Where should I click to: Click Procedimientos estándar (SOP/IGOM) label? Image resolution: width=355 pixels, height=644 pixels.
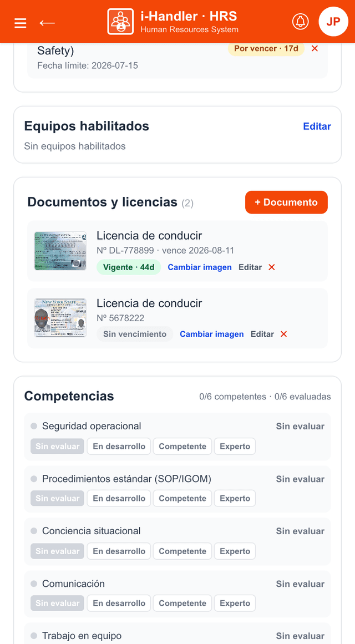pyautogui.click(x=126, y=479)
